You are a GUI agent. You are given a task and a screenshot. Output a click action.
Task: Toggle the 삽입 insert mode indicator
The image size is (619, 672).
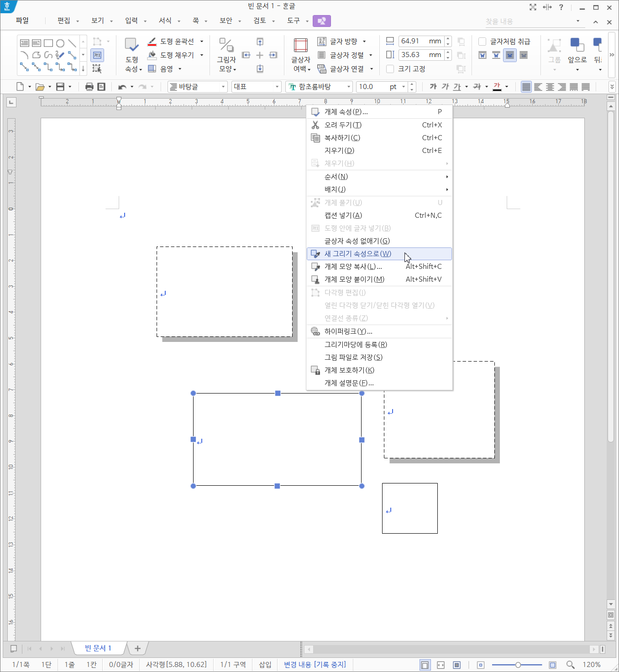point(265,665)
